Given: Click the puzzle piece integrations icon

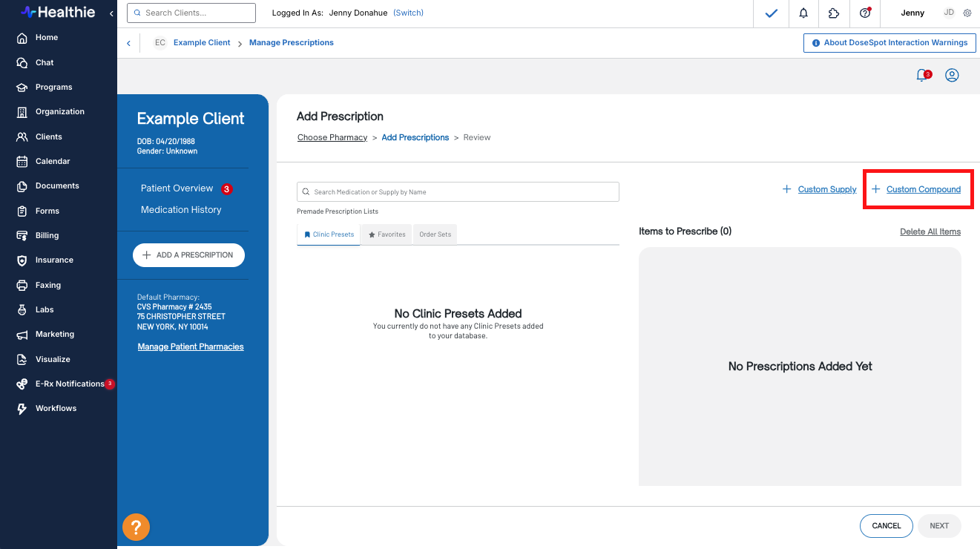Looking at the screenshot, I should click(834, 13).
